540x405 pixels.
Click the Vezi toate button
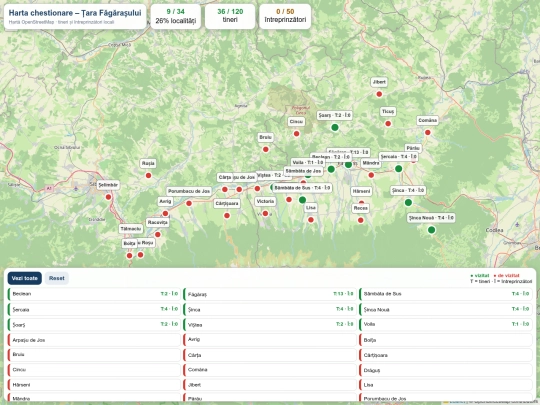[x=24, y=278]
